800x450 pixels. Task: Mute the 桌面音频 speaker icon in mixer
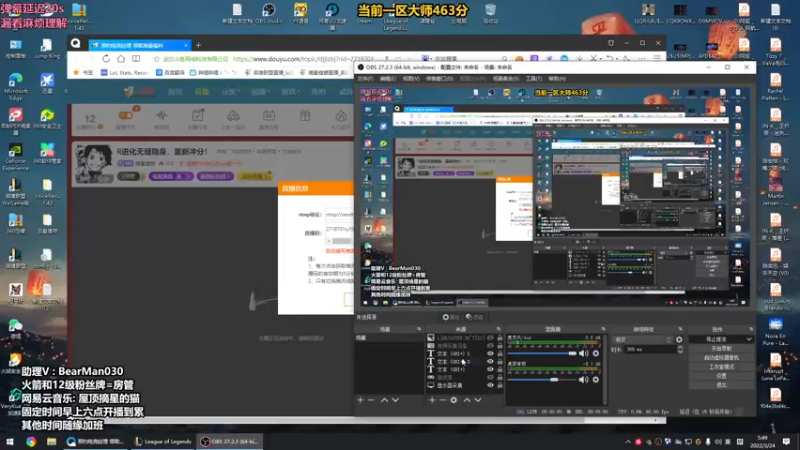tap(584, 380)
